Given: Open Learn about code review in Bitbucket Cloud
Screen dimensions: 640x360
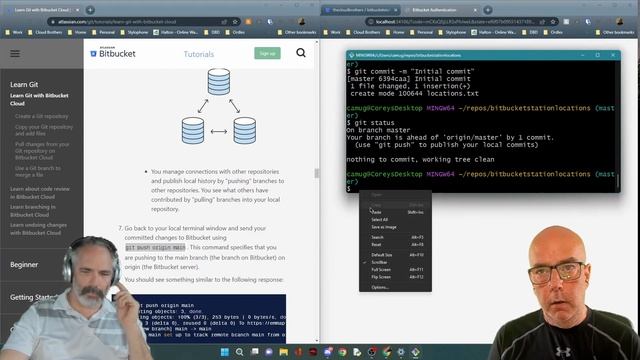Looking at the screenshot, I should click(40, 193).
